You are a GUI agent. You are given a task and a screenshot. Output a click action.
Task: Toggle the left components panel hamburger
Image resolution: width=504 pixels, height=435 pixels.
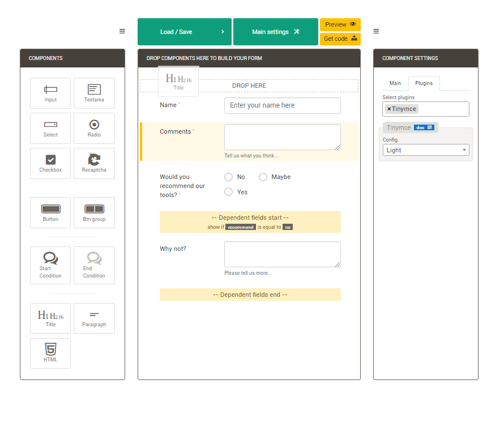[122, 31]
